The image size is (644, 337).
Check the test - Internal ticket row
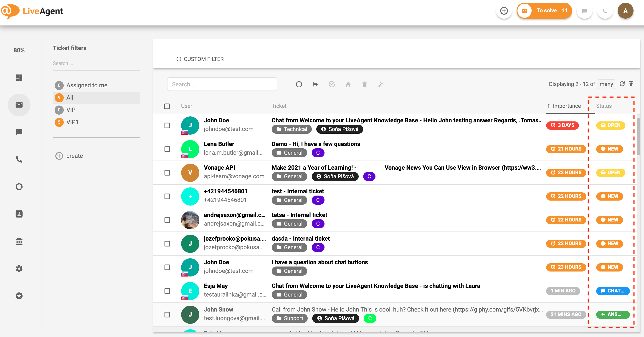(x=167, y=196)
